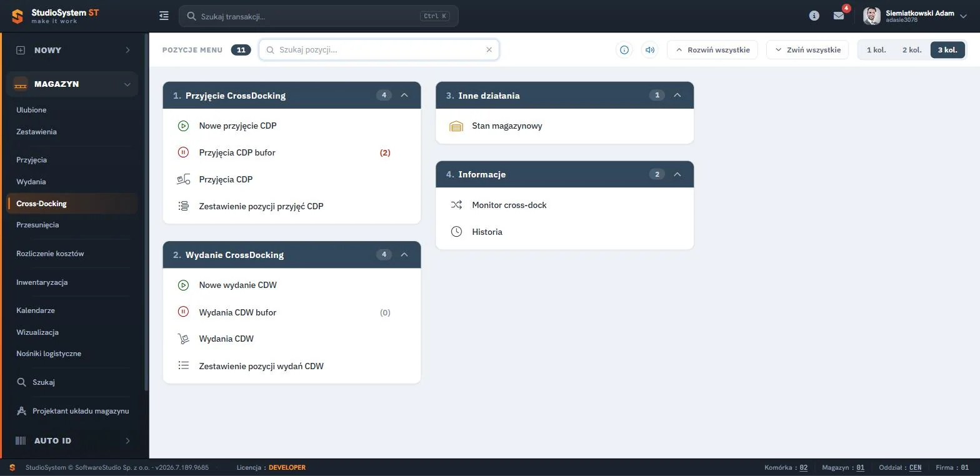980x476 pixels.
Task: Click the Nowe wydanie CDW play icon
Action: (x=183, y=285)
